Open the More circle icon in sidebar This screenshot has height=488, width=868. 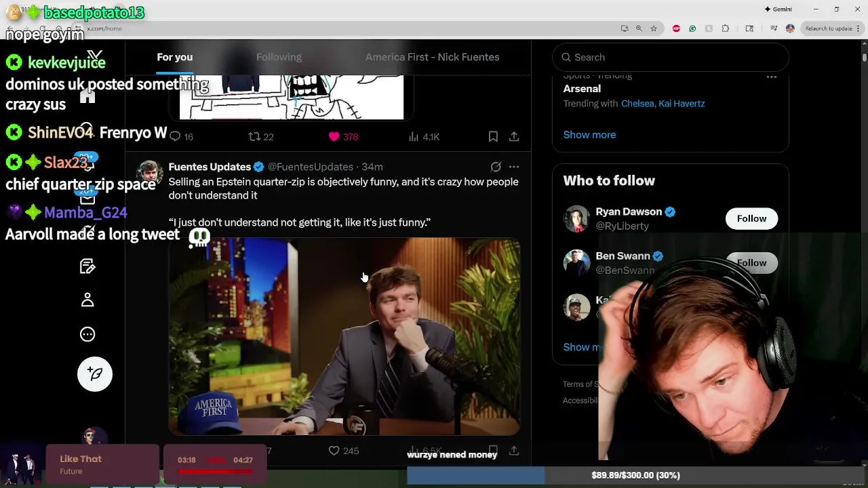pos(87,334)
